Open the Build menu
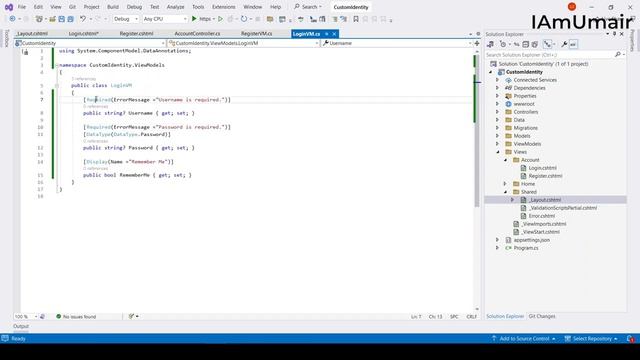Viewport: 640px width, 360px height. (113, 7)
